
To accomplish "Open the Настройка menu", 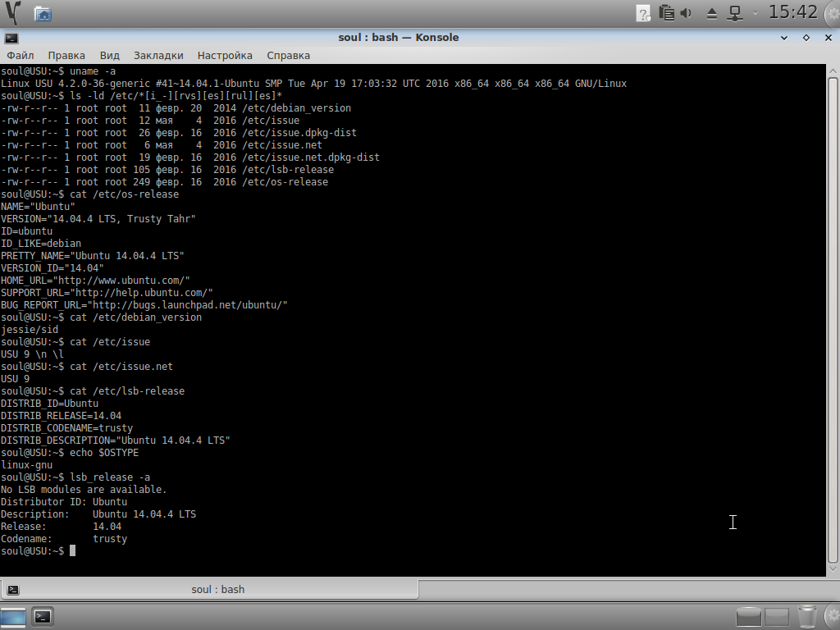I will click(x=225, y=55).
